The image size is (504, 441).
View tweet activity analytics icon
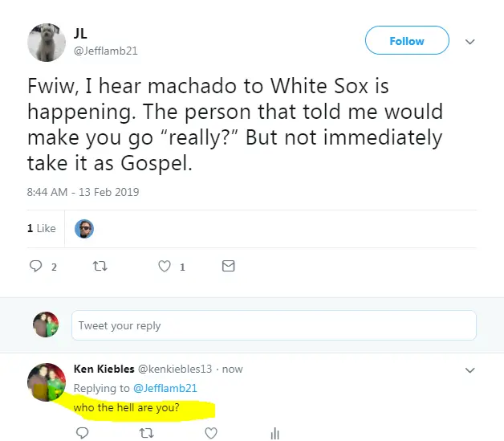click(274, 433)
